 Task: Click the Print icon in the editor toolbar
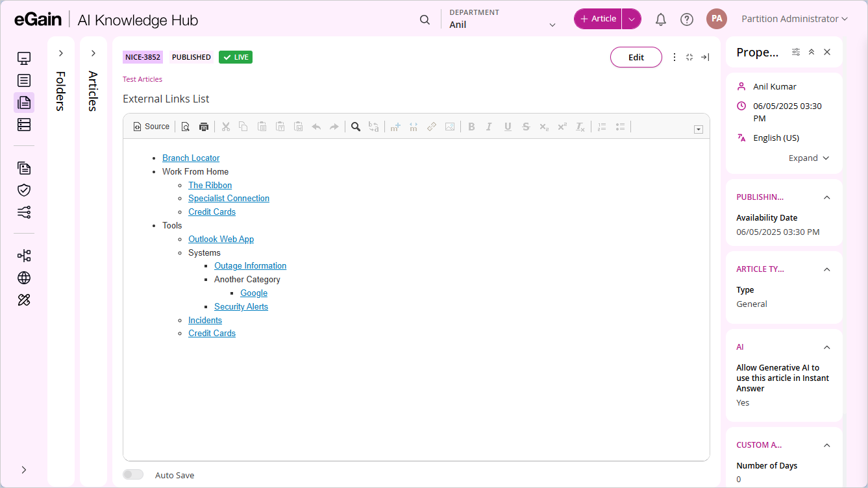[x=203, y=127]
